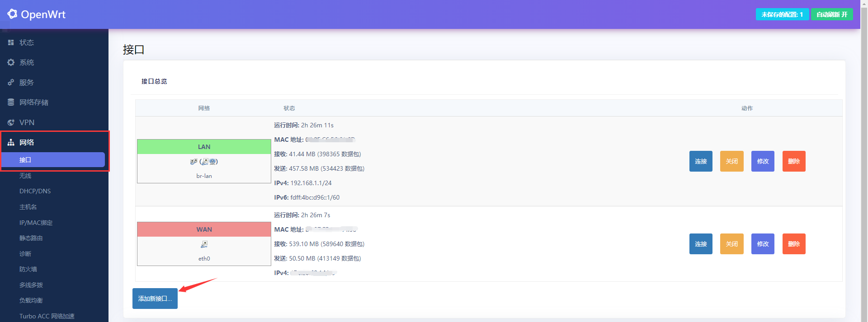Toggle the 自动刷新 开 auto-refresh button
The width and height of the screenshot is (868, 322).
[831, 14]
